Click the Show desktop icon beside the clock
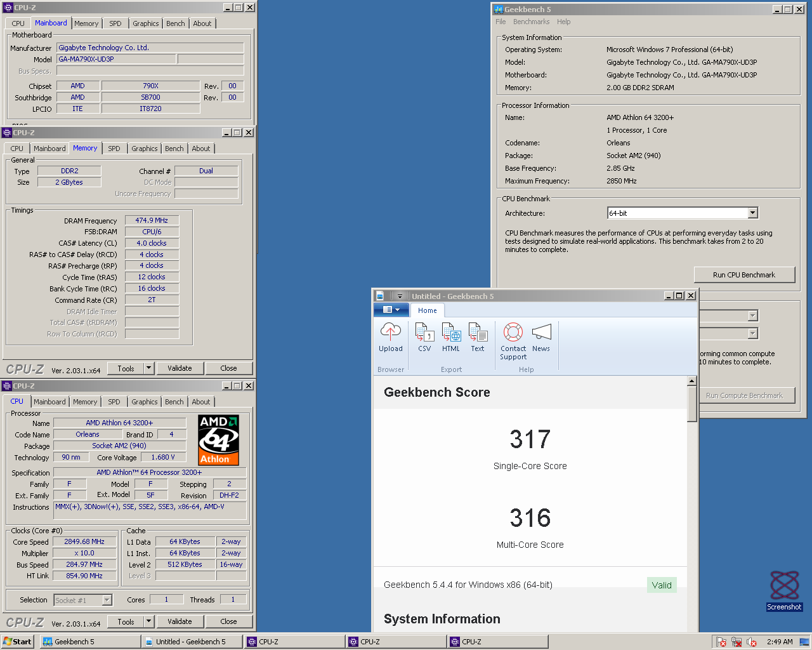 point(804,642)
